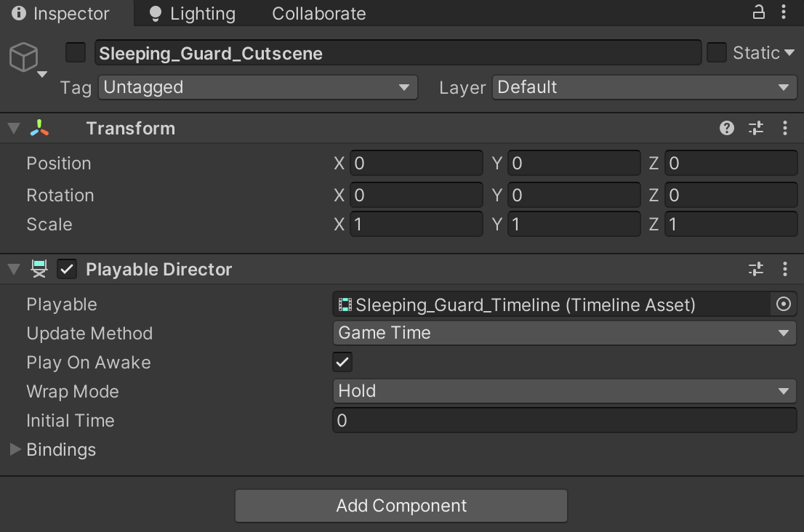Click the Scale Y field
Image resolution: width=804 pixels, height=532 pixels.
coord(574,224)
